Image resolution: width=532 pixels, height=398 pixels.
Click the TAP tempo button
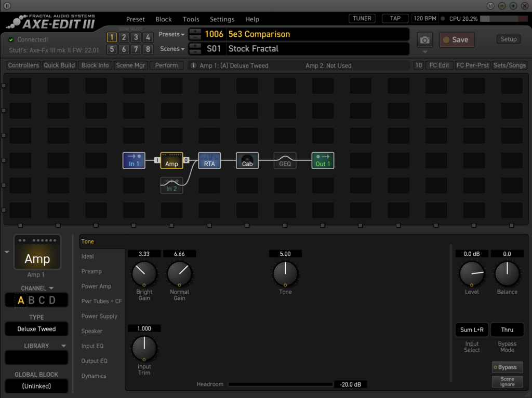pos(395,18)
